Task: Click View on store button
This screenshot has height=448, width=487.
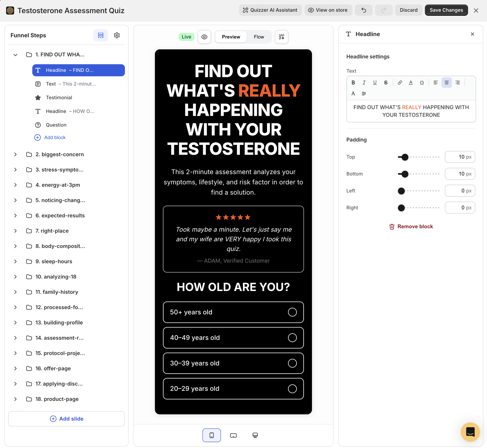Action: point(328,10)
